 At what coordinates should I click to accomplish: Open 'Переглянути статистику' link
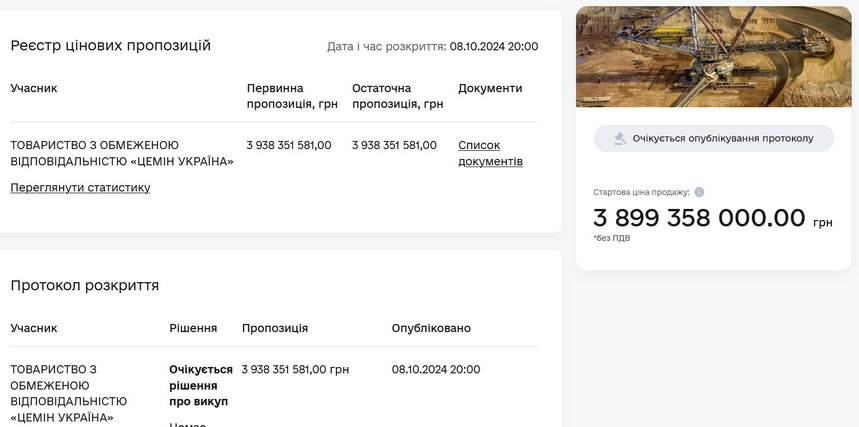click(80, 187)
